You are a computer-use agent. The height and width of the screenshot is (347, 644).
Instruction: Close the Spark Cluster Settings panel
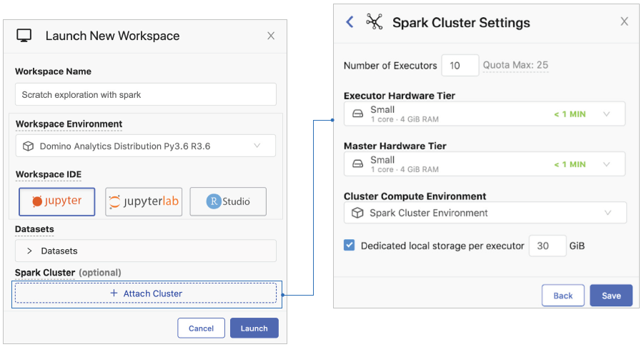click(624, 21)
